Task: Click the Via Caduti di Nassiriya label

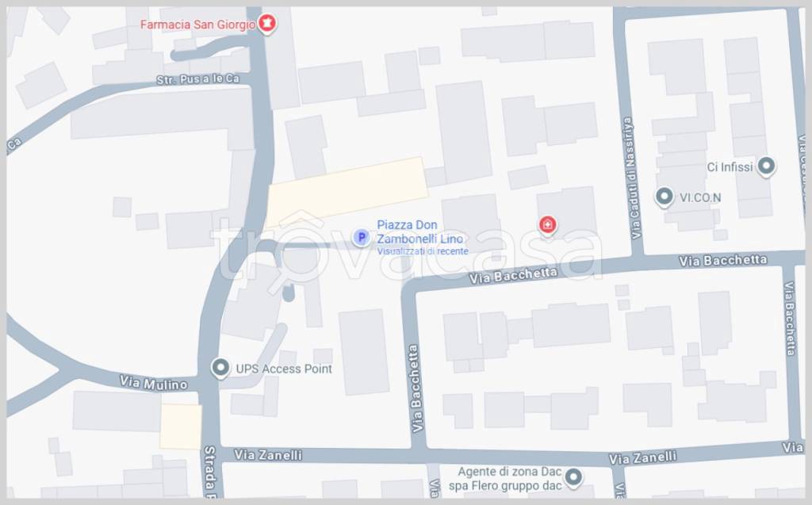Action: tap(632, 178)
